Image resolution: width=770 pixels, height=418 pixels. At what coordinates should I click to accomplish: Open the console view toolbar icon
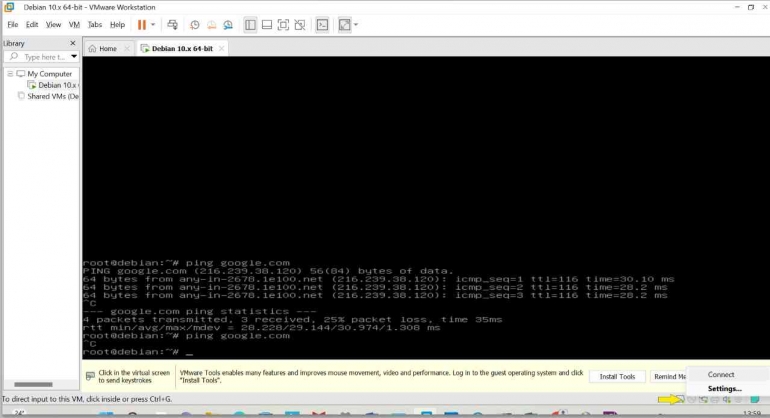click(x=322, y=24)
